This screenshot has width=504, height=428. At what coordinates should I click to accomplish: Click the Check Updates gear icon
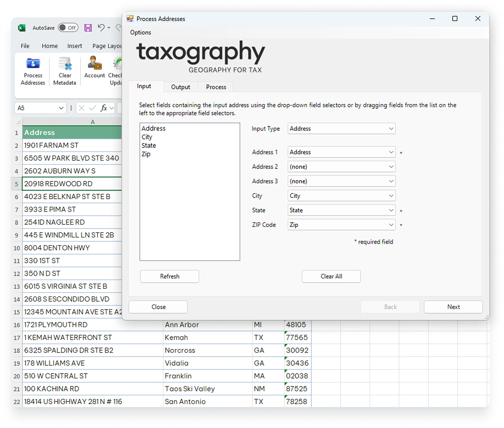(118, 64)
